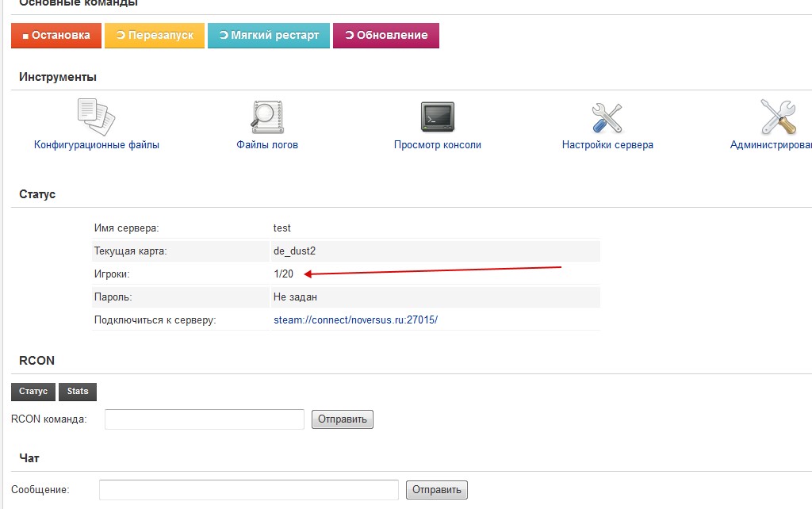Image resolution: width=812 pixels, height=509 pixels.
Task: Send the RCON command with Отправить
Action: (342, 419)
